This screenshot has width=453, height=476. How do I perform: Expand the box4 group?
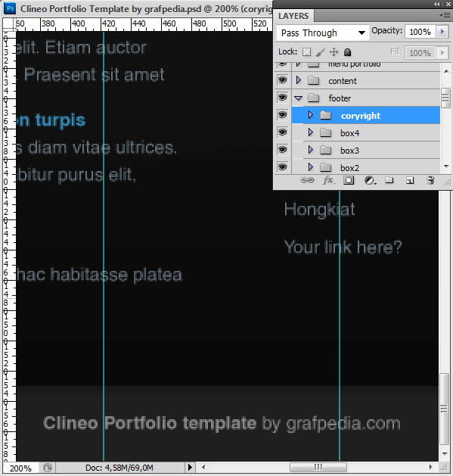click(x=310, y=132)
